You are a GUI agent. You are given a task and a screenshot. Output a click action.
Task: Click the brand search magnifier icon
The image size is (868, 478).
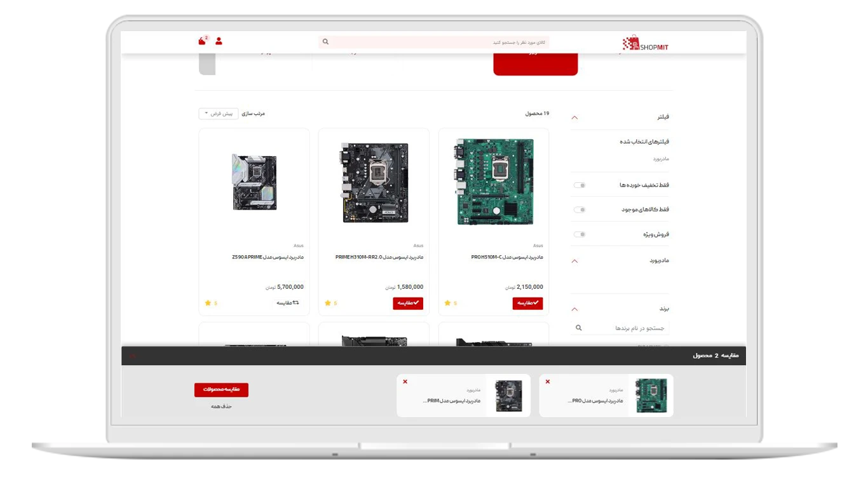click(x=578, y=328)
